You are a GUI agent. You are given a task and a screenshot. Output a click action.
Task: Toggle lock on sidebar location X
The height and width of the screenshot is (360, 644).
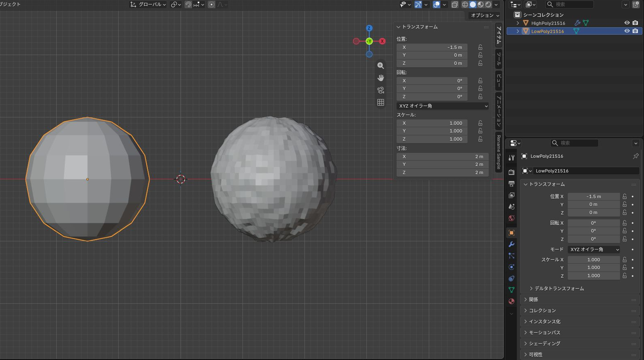point(480,47)
